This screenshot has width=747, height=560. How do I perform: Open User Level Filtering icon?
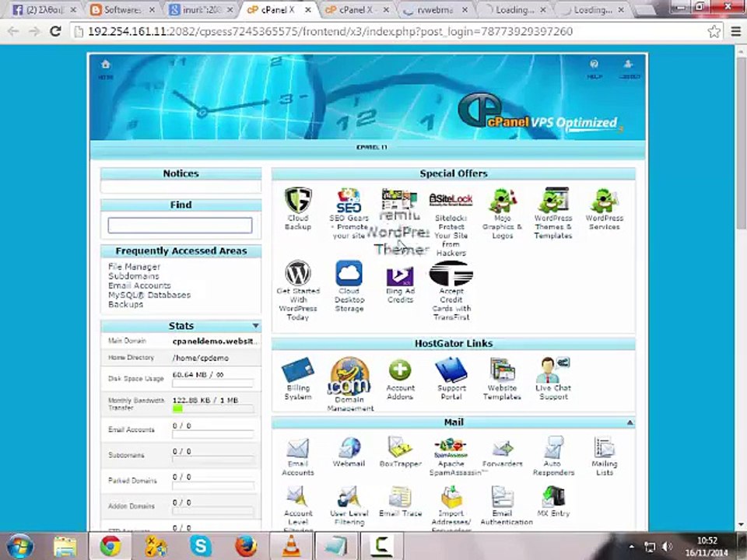coord(349,497)
